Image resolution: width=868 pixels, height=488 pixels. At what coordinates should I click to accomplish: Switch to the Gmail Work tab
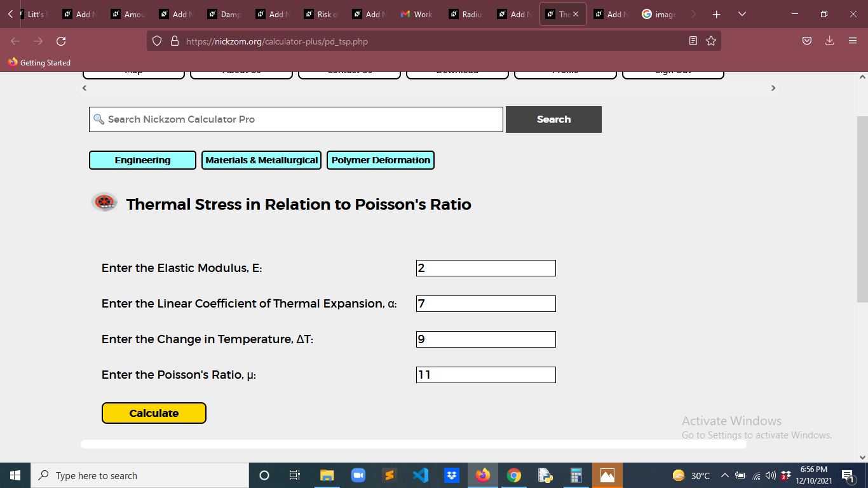[x=418, y=14]
